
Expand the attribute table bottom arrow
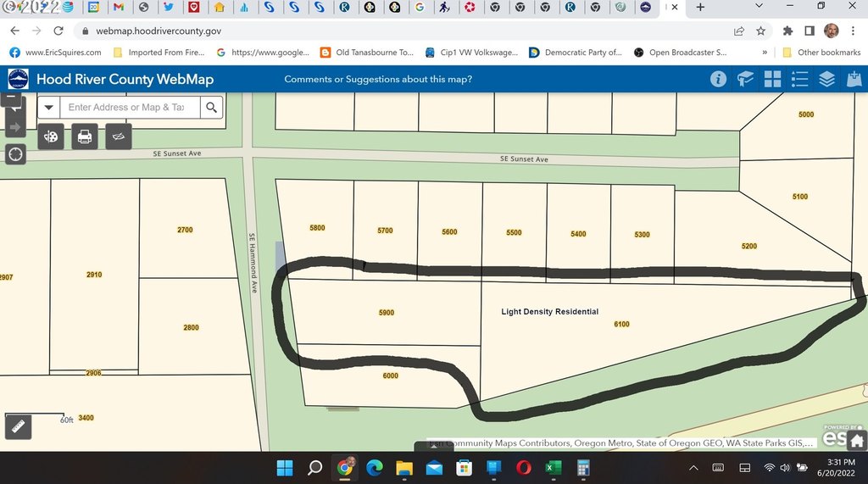tap(422, 446)
